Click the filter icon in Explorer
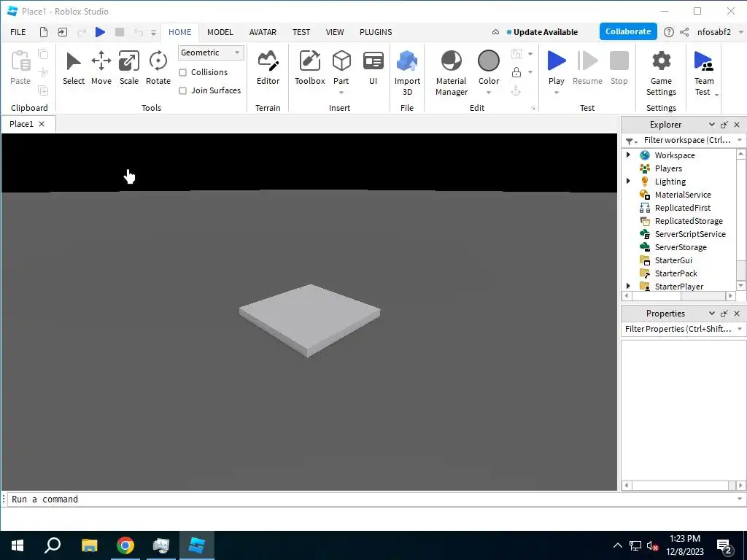747x560 pixels. pyautogui.click(x=631, y=141)
